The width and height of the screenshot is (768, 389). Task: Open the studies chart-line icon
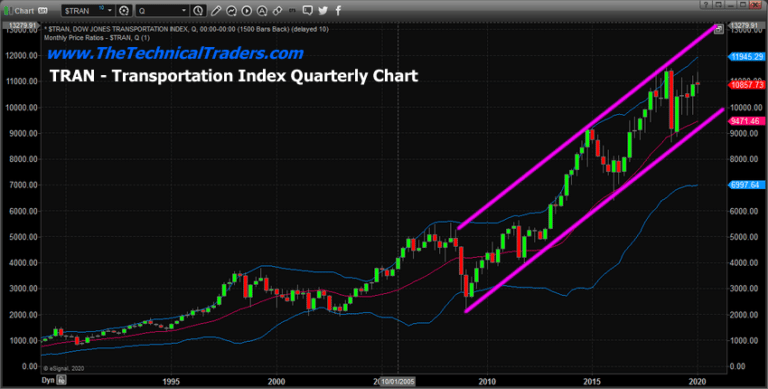pyautogui.click(x=231, y=10)
